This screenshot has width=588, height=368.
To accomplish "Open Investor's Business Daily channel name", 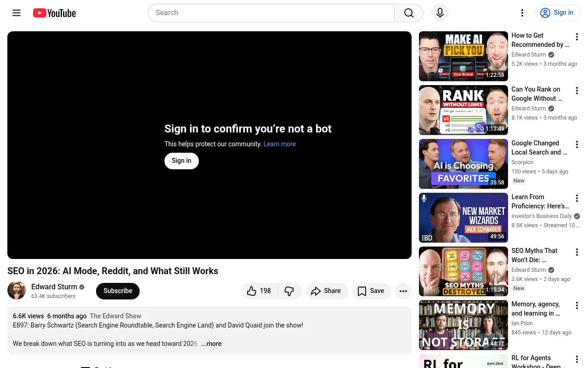I will click(542, 216).
